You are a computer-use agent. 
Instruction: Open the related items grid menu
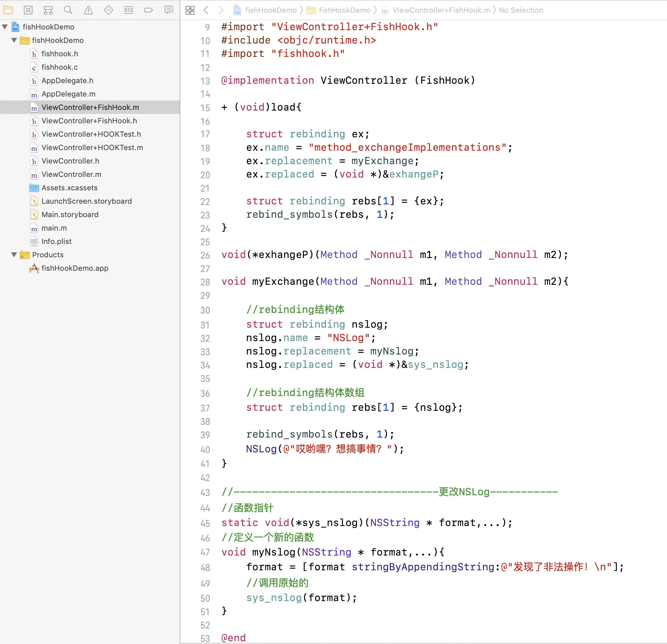[x=190, y=10]
